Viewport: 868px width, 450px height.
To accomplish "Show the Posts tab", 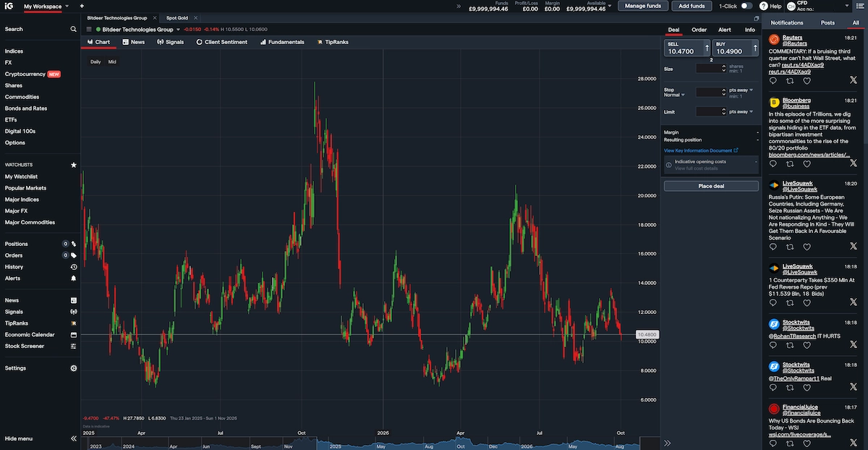I will coord(827,23).
